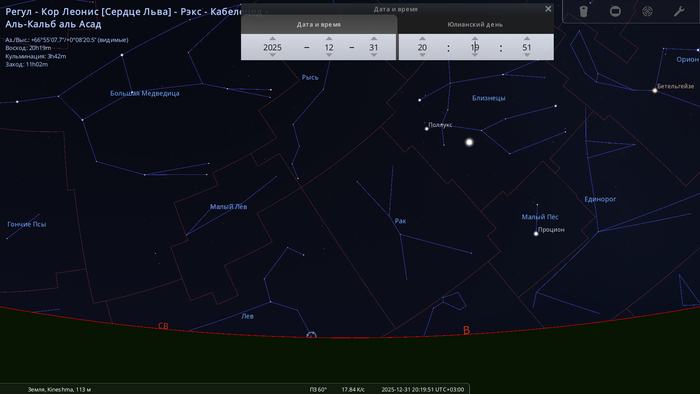Open Oculars configuration wrench icon
The width and height of the screenshot is (700, 394).
[679, 11]
